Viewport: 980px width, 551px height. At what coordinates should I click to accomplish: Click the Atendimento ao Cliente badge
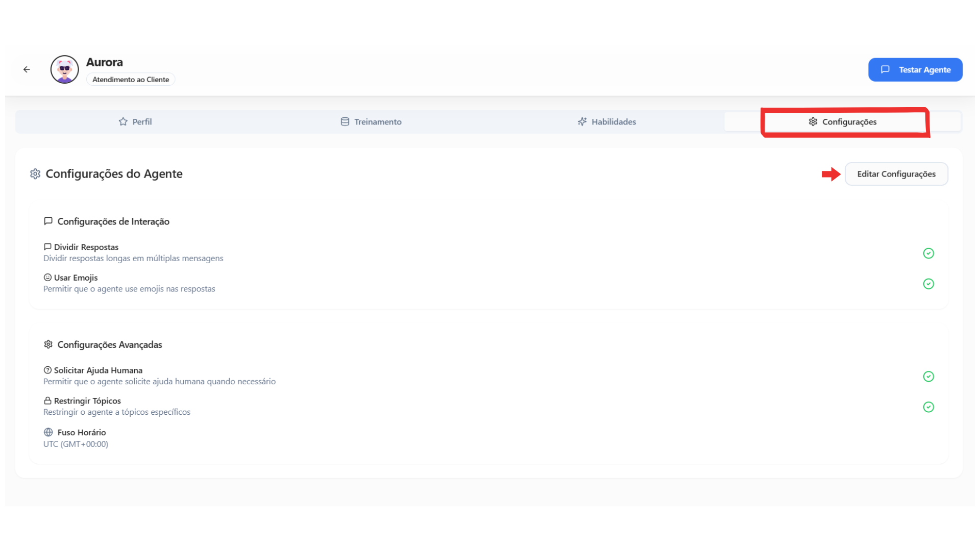coord(131,80)
